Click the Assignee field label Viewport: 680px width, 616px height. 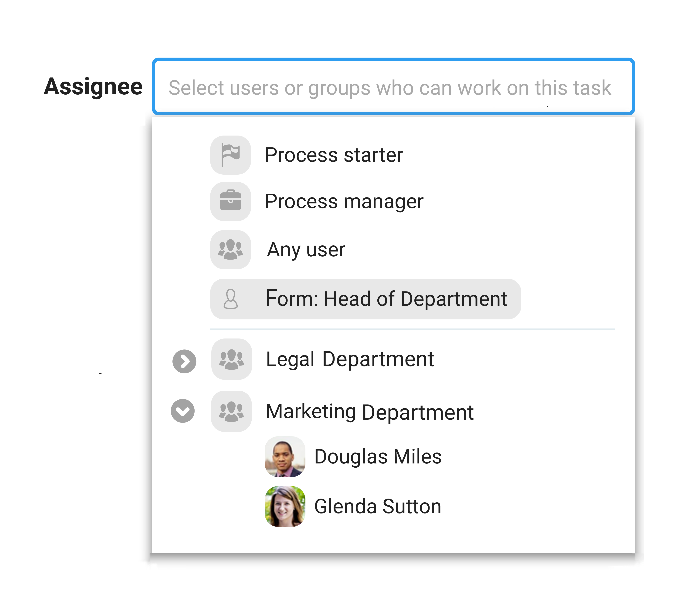pyautogui.click(x=93, y=87)
